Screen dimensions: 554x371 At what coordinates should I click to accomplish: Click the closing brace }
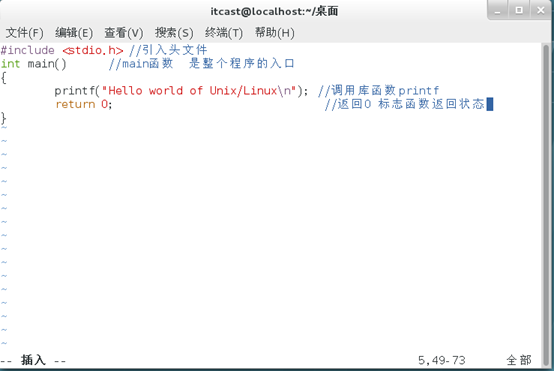pyautogui.click(x=4, y=118)
